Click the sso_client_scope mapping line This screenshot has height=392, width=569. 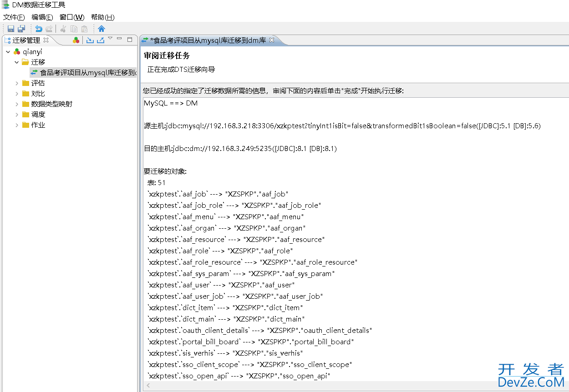[250, 365]
